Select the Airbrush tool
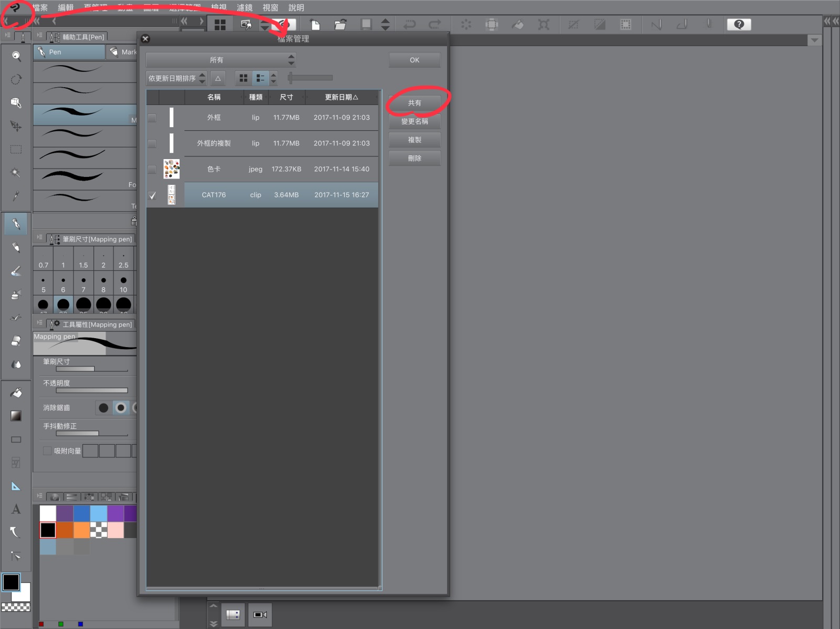This screenshot has width=840, height=629. [x=16, y=294]
